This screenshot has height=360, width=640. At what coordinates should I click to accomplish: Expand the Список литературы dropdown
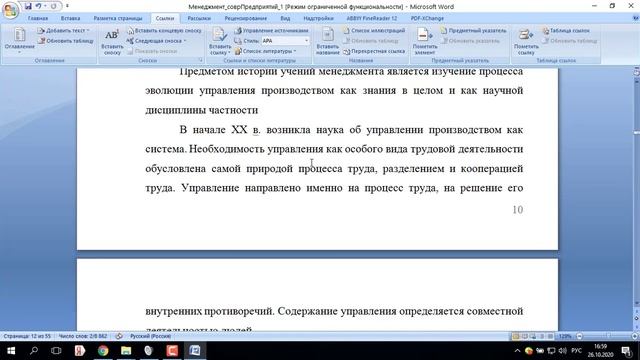pos(265,51)
